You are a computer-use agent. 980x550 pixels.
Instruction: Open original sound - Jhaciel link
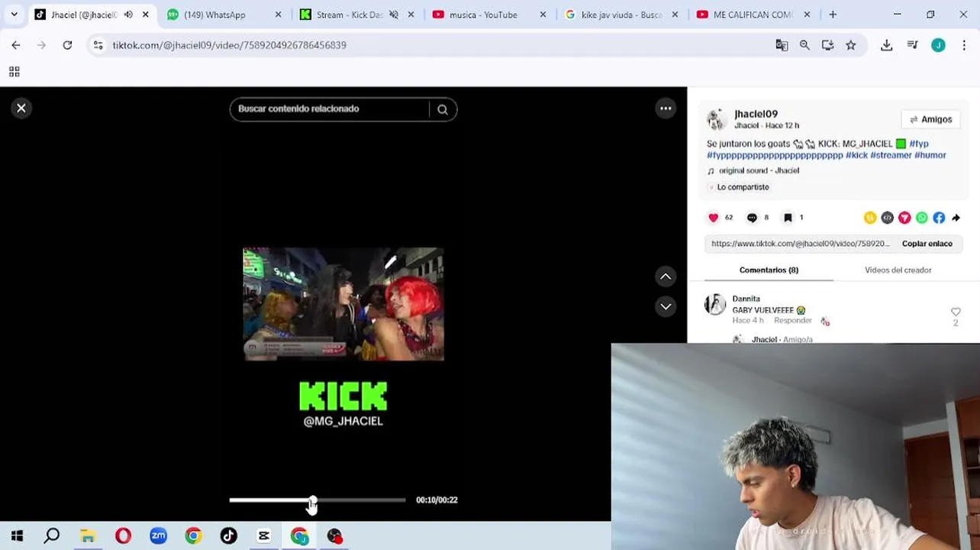pos(758,170)
